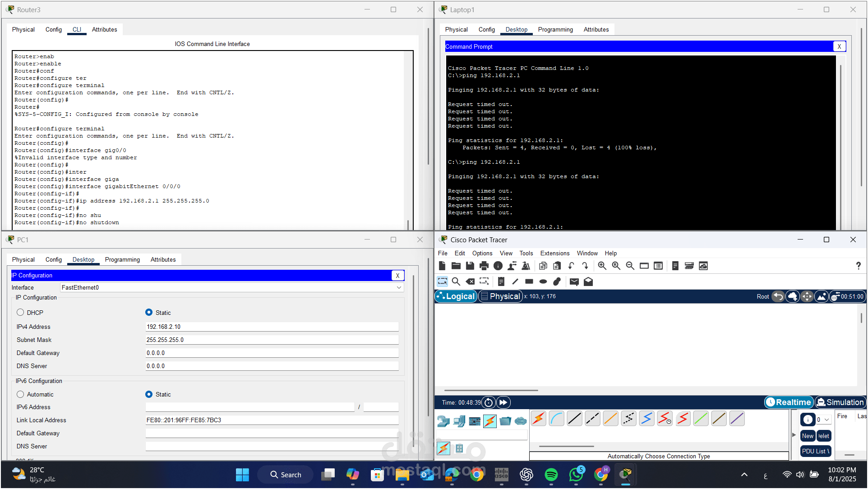This screenshot has height=489, width=868.
Task: Select the Delete tool icon
Action: [x=470, y=281]
